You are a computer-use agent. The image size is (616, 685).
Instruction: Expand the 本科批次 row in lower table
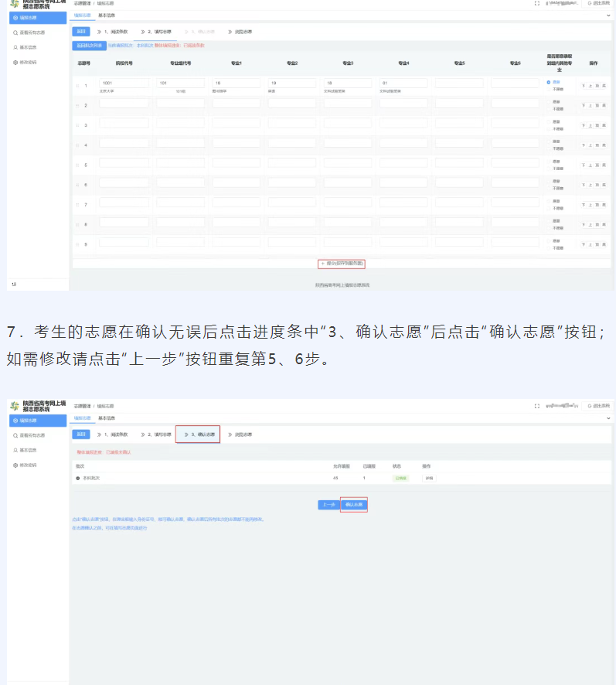78,479
